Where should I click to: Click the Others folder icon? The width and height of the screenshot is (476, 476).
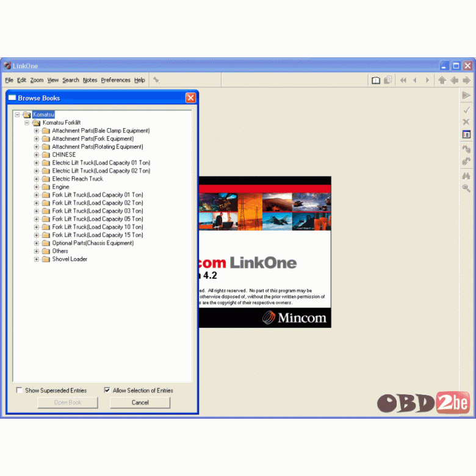point(46,251)
